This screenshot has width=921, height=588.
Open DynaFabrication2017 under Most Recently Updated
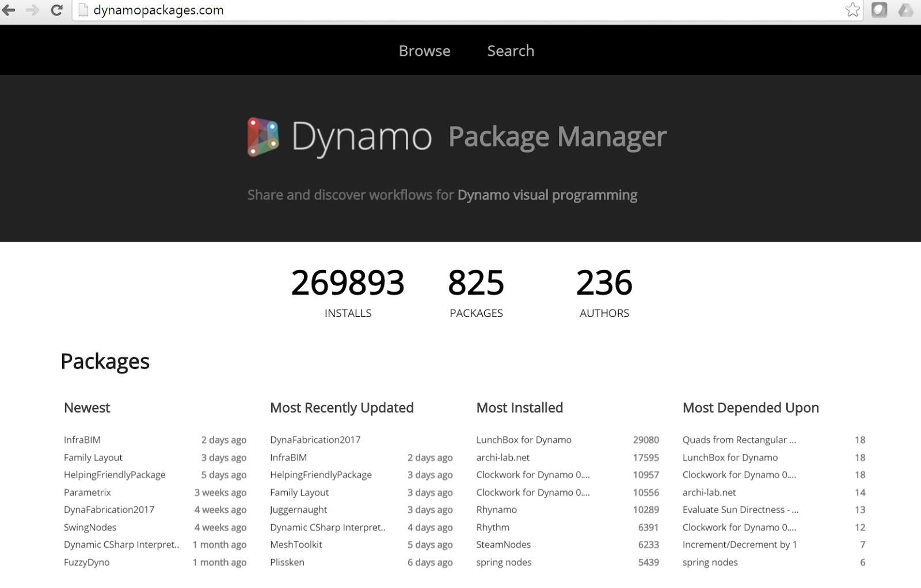pyautogui.click(x=315, y=440)
